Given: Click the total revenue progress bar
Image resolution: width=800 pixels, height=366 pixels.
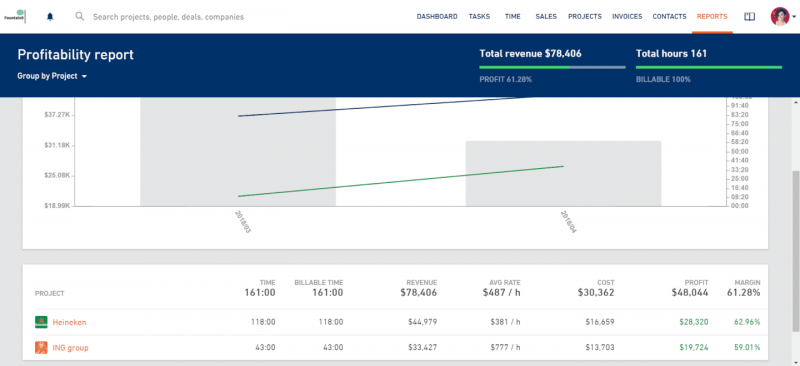Looking at the screenshot, I should click(x=552, y=67).
